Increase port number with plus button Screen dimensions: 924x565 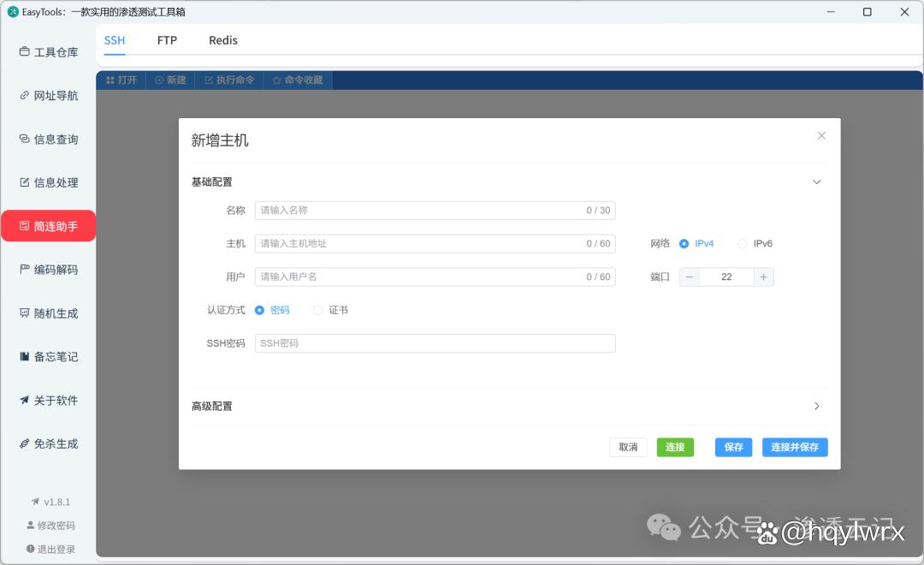(x=763, y=277)
